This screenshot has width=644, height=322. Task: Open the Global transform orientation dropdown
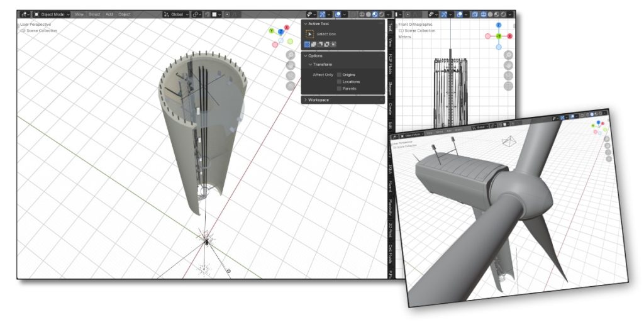177,14
